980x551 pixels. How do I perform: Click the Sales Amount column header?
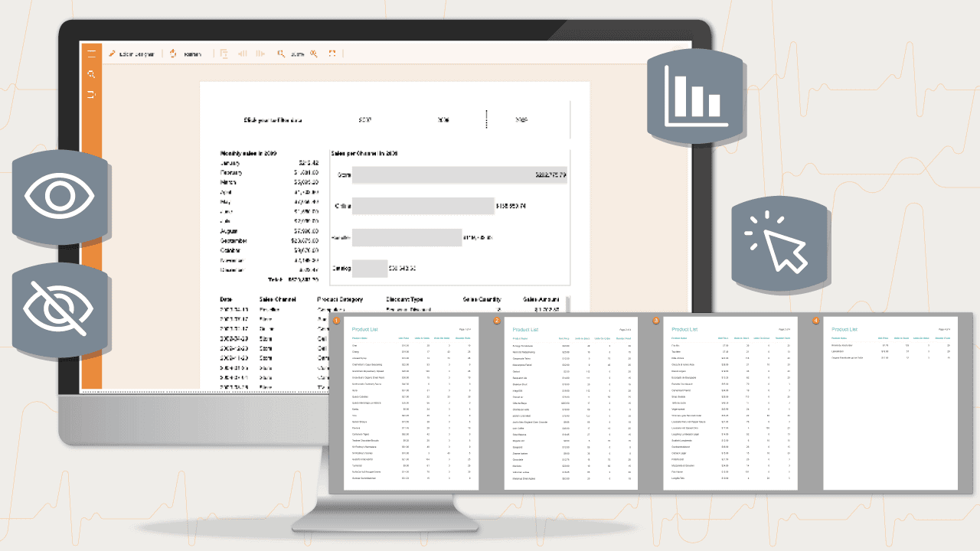pyautogui.click(x=541, y=300)
